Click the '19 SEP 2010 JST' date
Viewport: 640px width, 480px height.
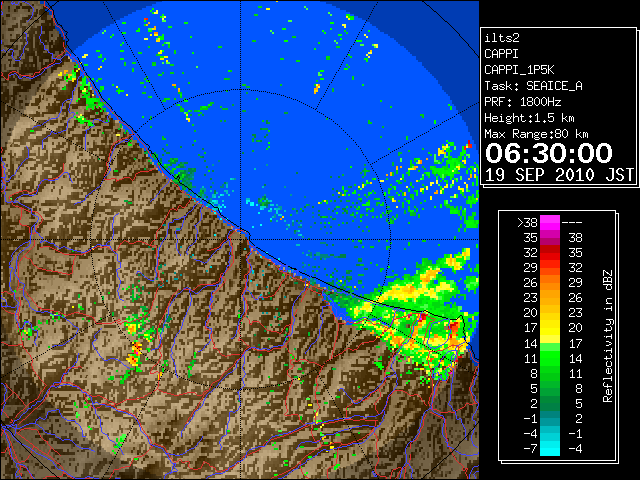click(559, 175)
